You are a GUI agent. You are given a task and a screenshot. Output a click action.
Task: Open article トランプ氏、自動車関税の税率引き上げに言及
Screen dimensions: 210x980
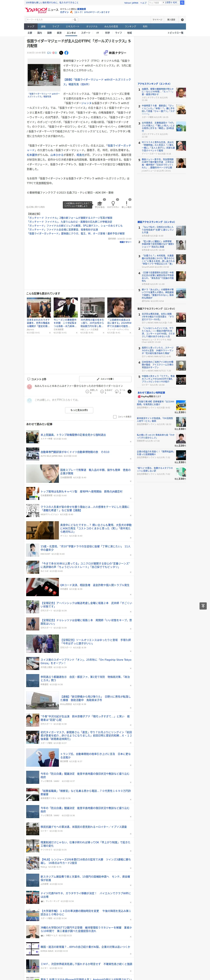pyautogui.click(x=95, y=756)
